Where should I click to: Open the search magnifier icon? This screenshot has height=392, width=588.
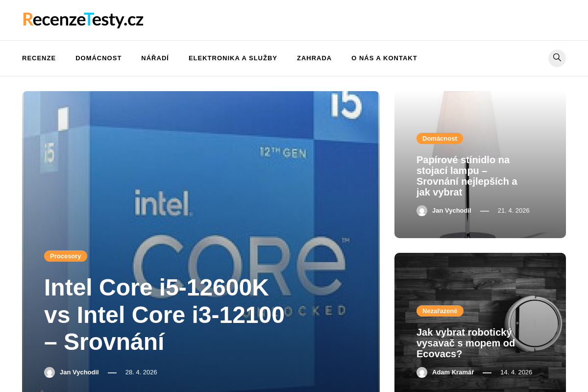(557, 58)
